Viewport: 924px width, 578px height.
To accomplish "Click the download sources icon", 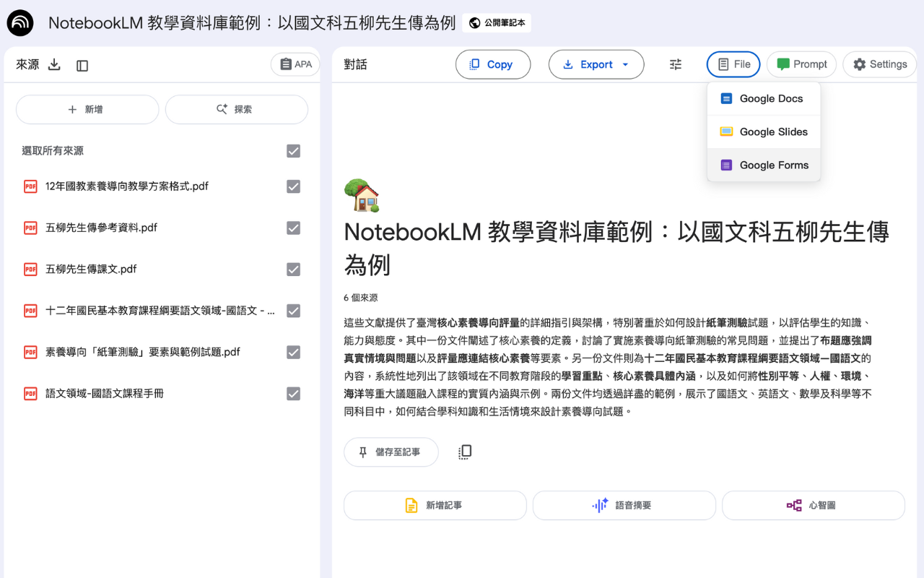I will coord(54,64).
